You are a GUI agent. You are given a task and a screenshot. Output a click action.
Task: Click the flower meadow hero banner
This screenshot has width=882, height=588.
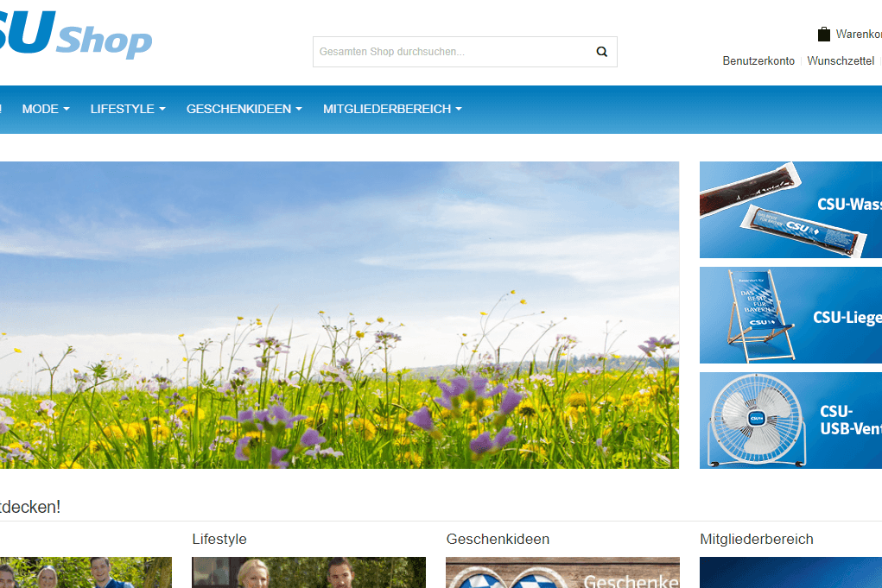coord(339,315)
